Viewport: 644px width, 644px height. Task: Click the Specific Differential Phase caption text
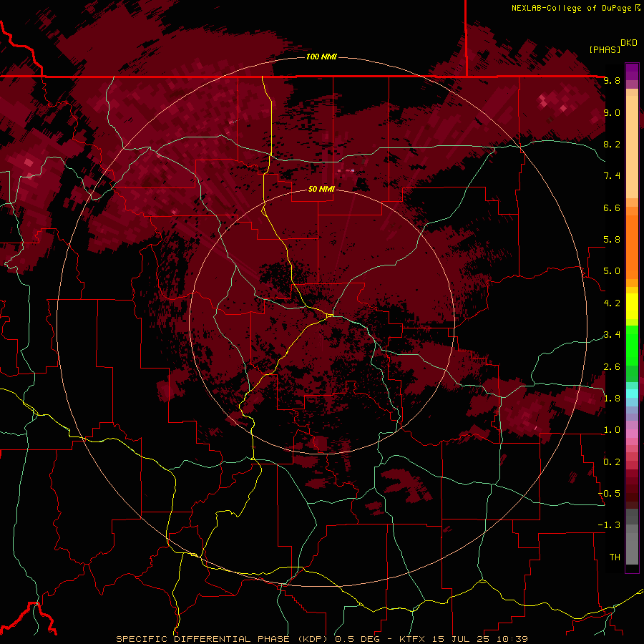click(321, 639)
